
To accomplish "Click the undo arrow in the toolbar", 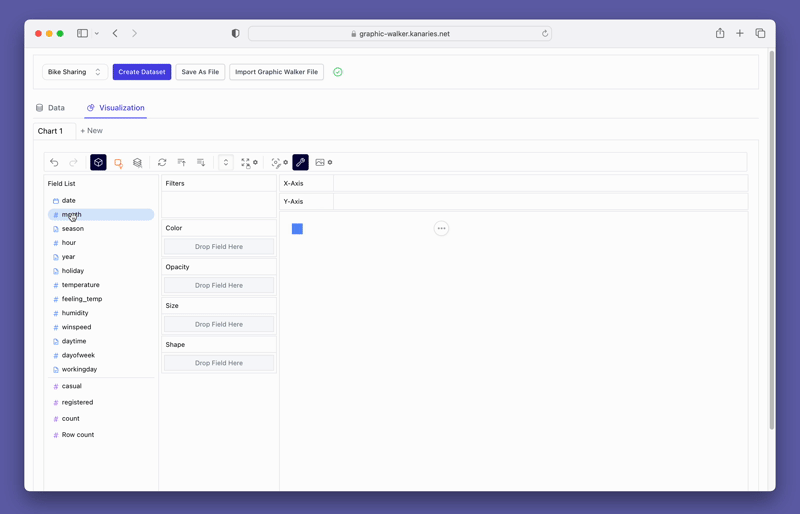I will pos(54,162).
